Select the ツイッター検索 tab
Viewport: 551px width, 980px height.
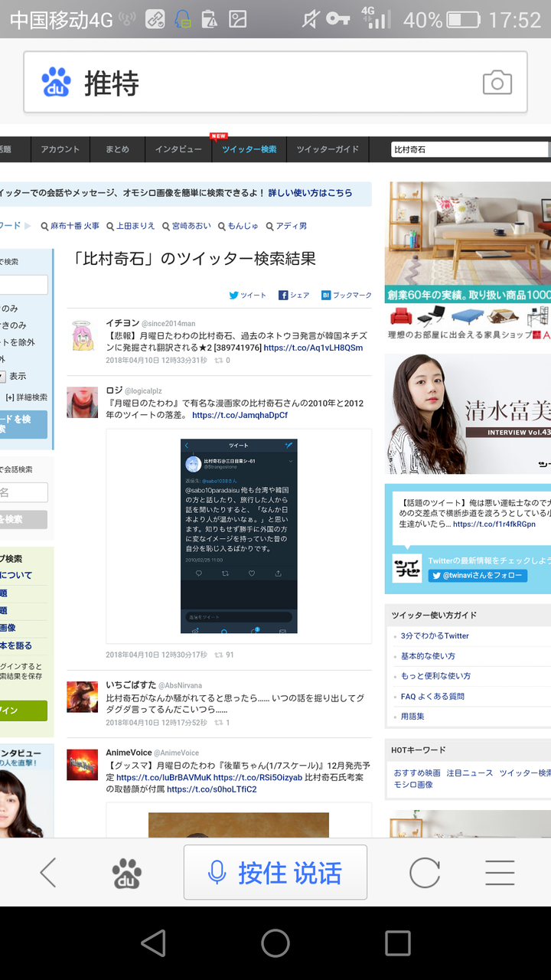[249, 149]
